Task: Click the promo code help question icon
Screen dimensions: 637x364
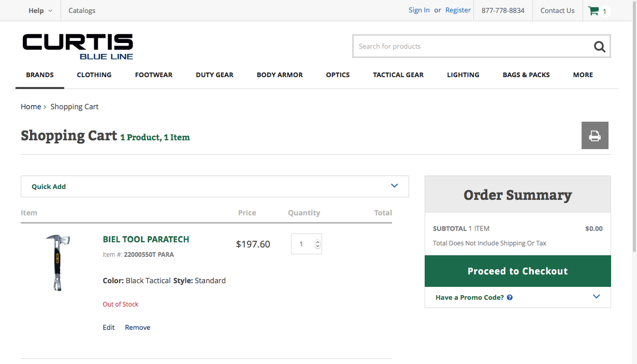Action: (x=510, y=298)
